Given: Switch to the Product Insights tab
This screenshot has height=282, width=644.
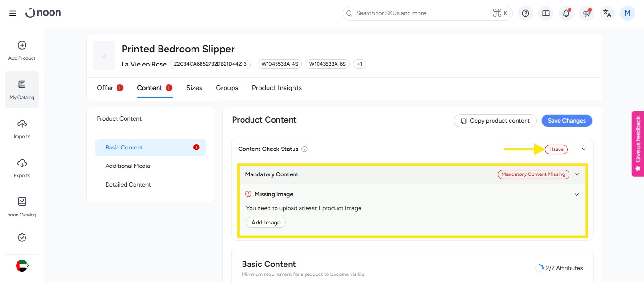Looking at the screenshot, I should [x=276, y=88].
